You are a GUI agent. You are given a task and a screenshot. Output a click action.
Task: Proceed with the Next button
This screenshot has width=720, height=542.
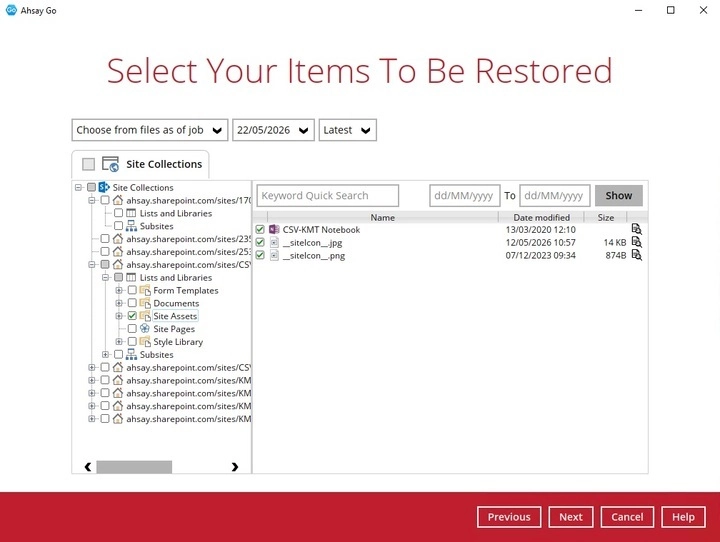click(571, 517)
